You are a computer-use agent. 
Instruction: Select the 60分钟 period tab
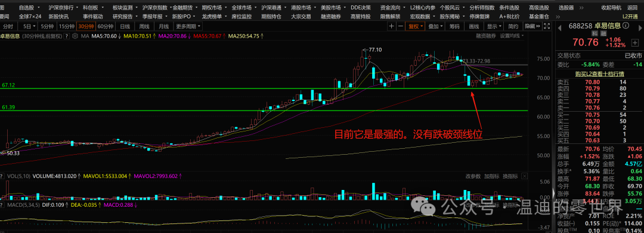pos(106,26)
